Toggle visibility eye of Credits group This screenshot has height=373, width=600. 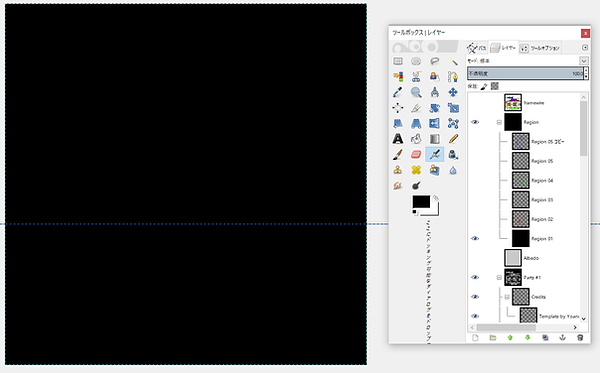pos(475,297)
